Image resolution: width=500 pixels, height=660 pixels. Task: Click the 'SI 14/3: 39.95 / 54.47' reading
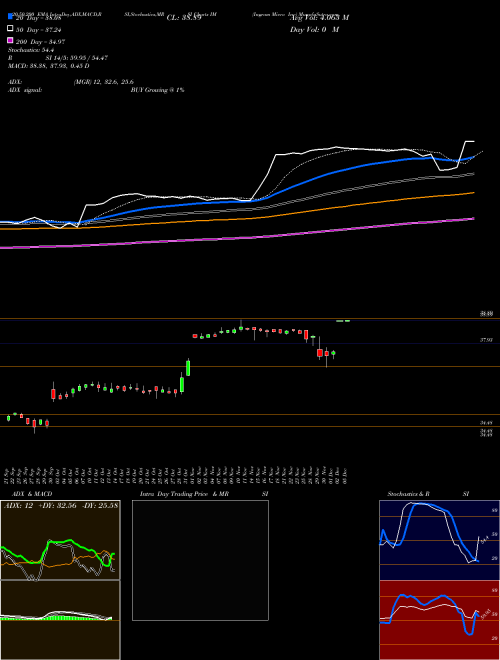[77, 58]
